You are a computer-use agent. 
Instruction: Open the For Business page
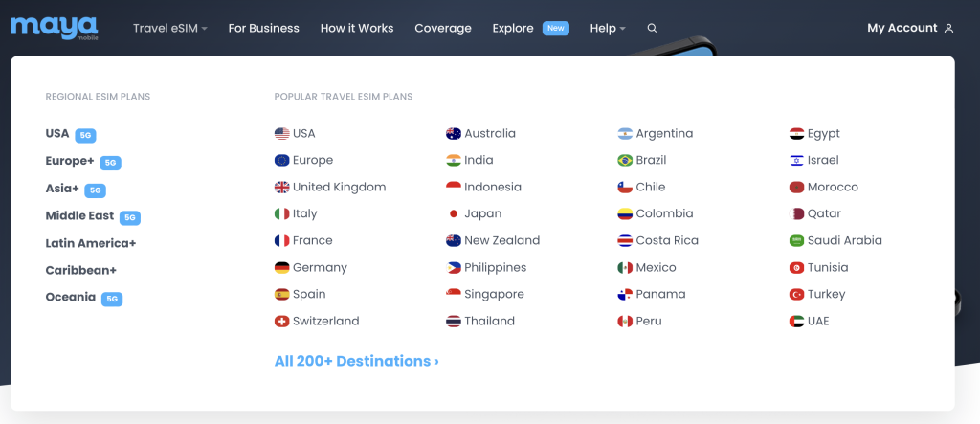(264, 28)
